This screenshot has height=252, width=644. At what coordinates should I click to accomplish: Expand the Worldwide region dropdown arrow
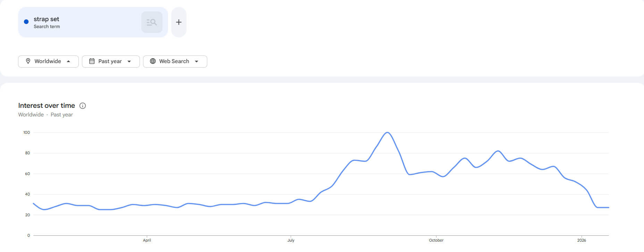68,61
